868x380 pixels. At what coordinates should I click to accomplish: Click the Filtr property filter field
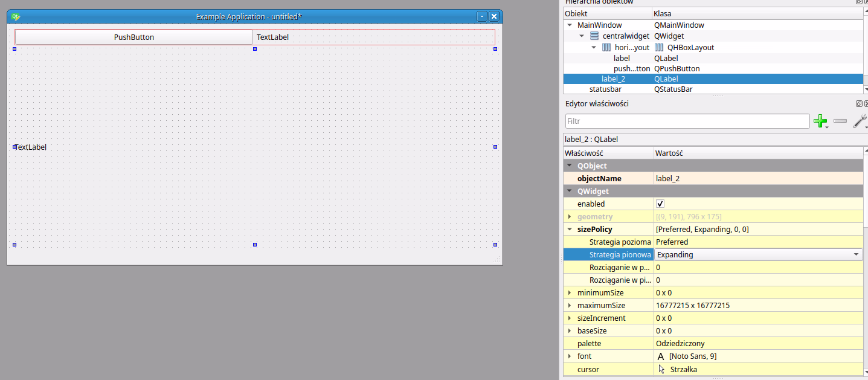pos(687,121)
